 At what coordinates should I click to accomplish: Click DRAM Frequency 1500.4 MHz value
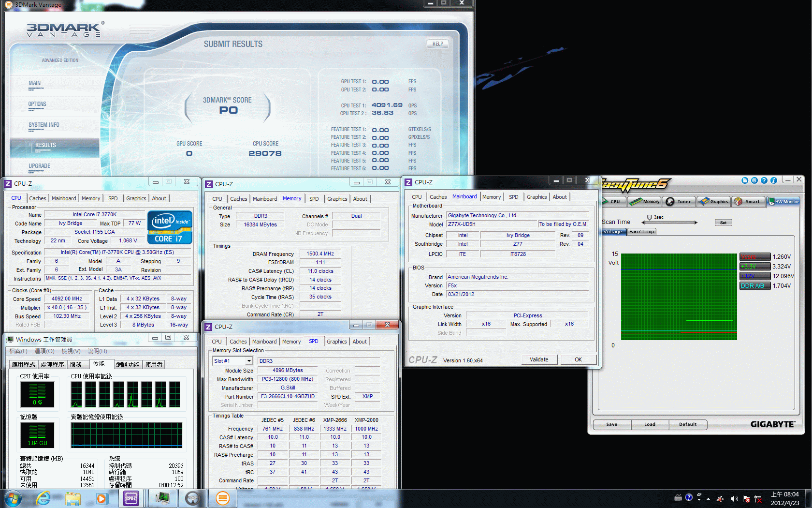tap(320, 254)
